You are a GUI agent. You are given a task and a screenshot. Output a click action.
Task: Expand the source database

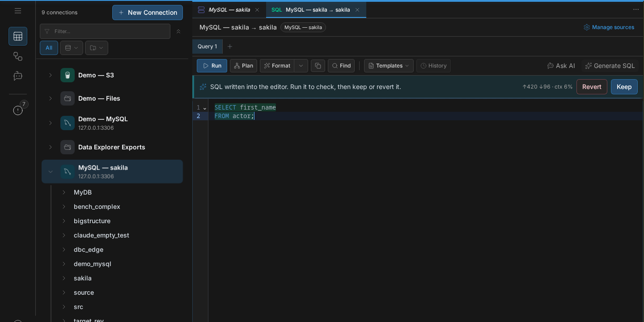(x=64, y=292)
